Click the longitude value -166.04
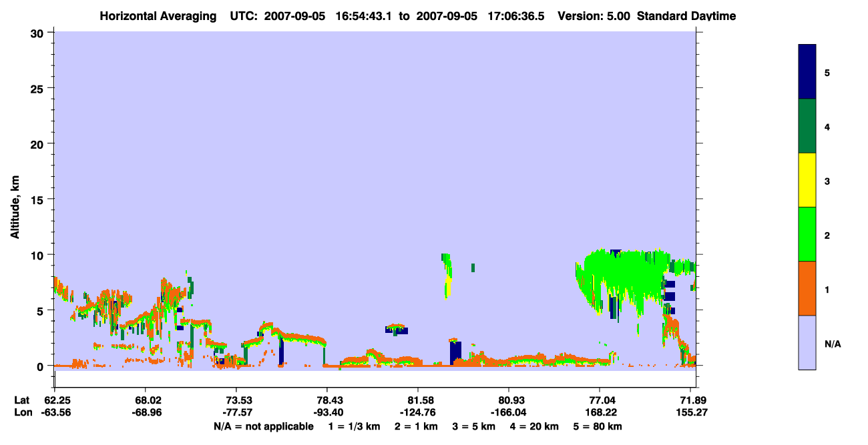 [x=509, y=412]
